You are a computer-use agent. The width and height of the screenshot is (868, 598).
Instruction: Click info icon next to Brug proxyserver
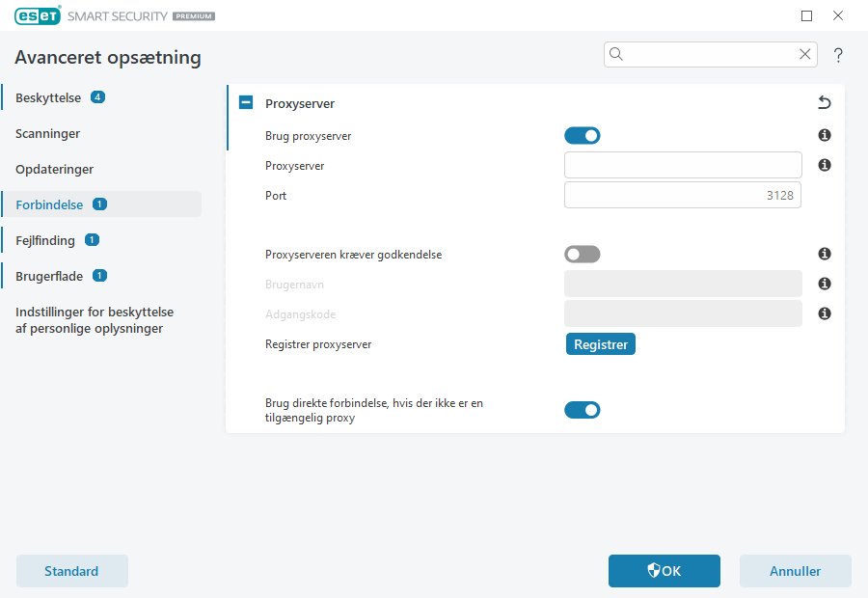[825, 136]
